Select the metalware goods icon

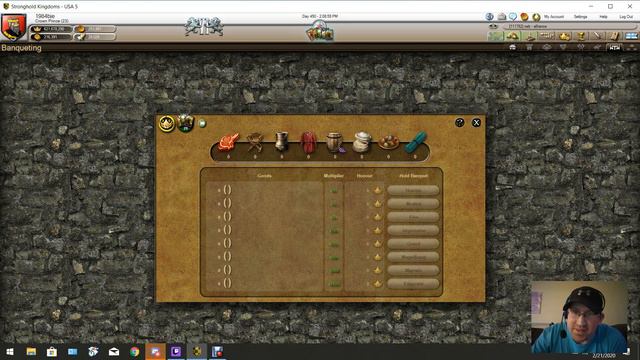tap(281, 142)
